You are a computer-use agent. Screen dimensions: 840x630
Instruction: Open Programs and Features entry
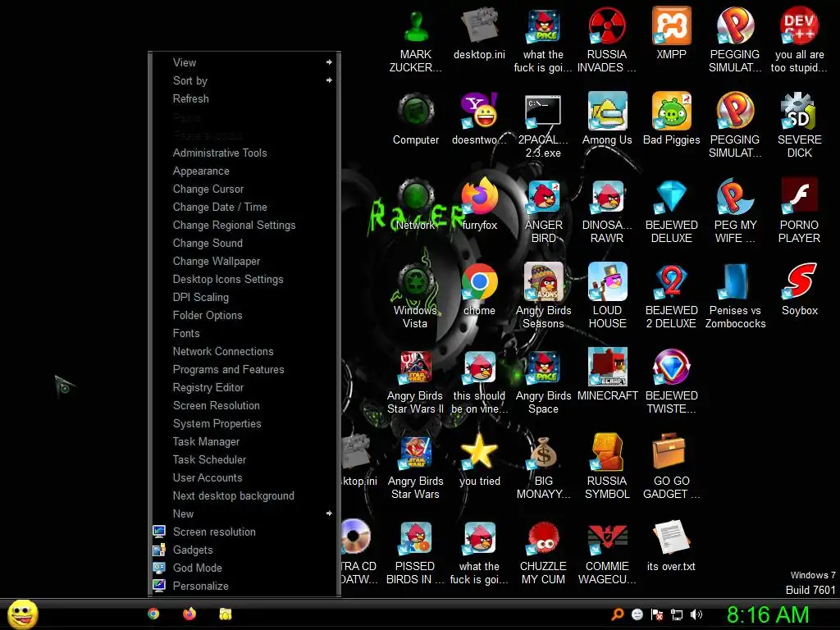pos(247,369)
